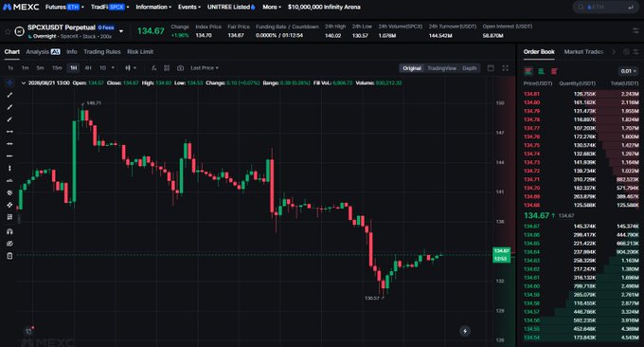Select the 1D timeframe
The image size is (644, 347).
[102, 68]
